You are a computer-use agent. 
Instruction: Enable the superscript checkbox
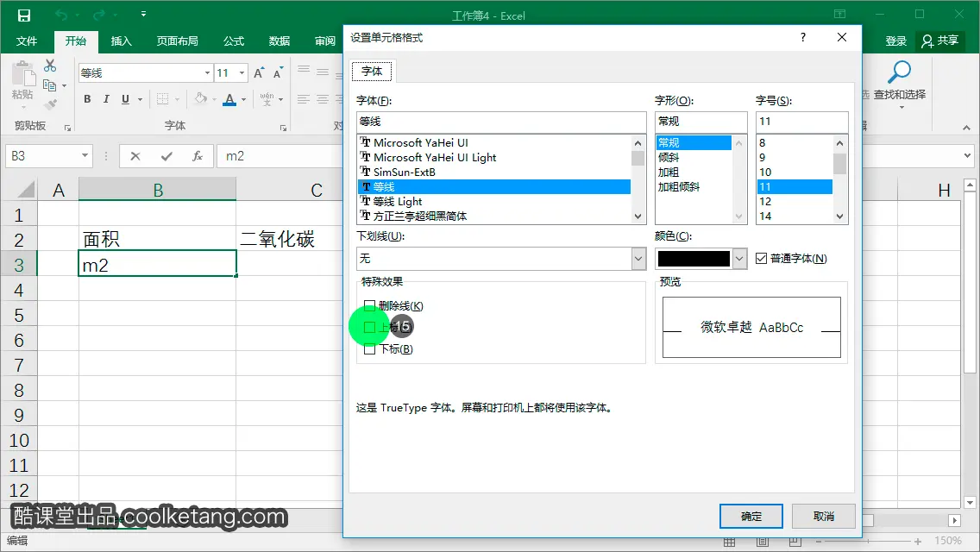point(369,327)
